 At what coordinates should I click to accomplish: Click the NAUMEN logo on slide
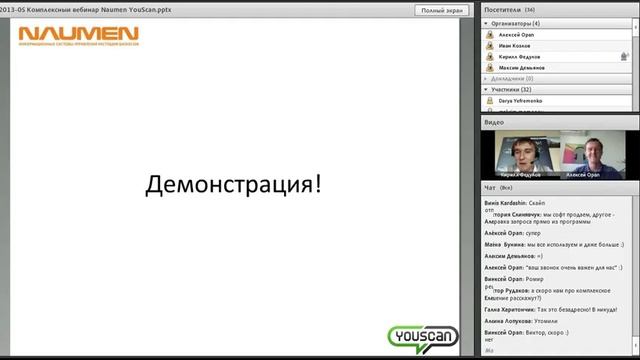pyautogui.click(x=79, y=36)
